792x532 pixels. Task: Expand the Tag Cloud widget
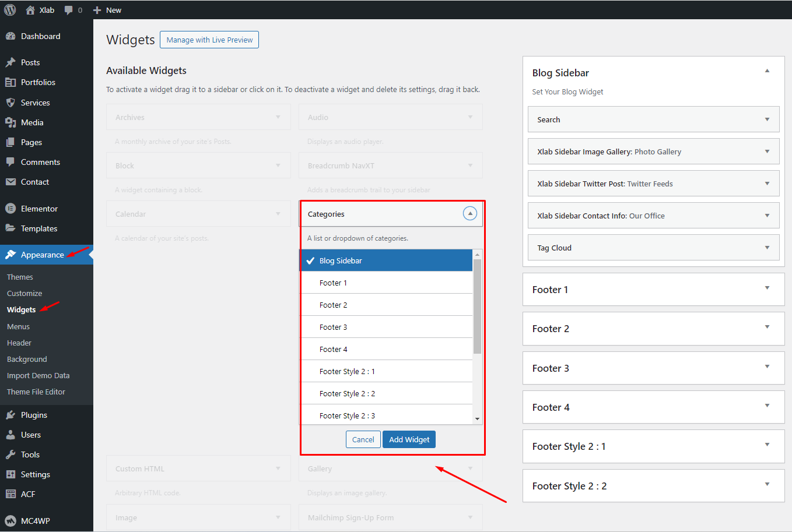(x=767, y=248)
